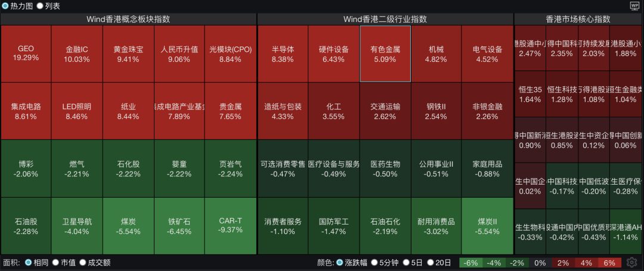644x271 pixels.
Task: Set area to 相同
Action: click(x=29, y=263)
